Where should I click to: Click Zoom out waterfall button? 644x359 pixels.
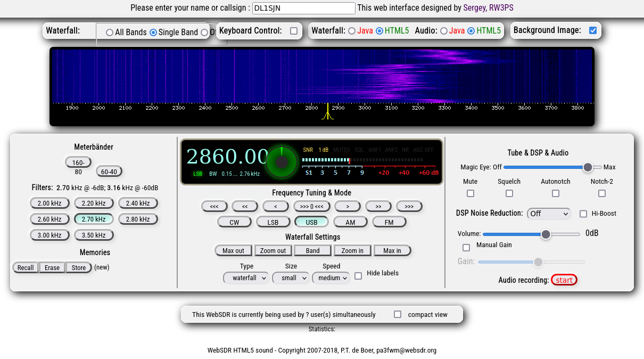[x=273, y=250]
